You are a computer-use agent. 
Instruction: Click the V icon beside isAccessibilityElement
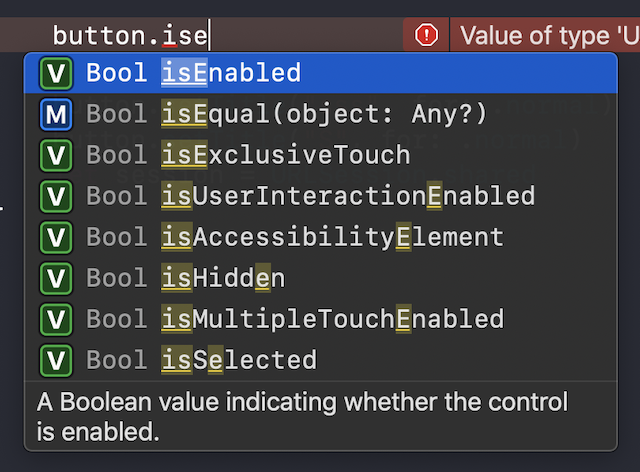(x=54, y=237)
